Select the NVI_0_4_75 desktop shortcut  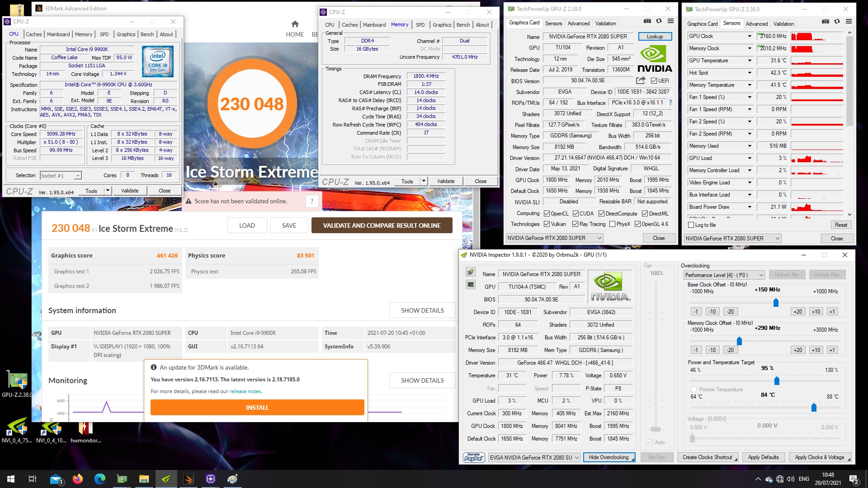[x=17, y=430]
